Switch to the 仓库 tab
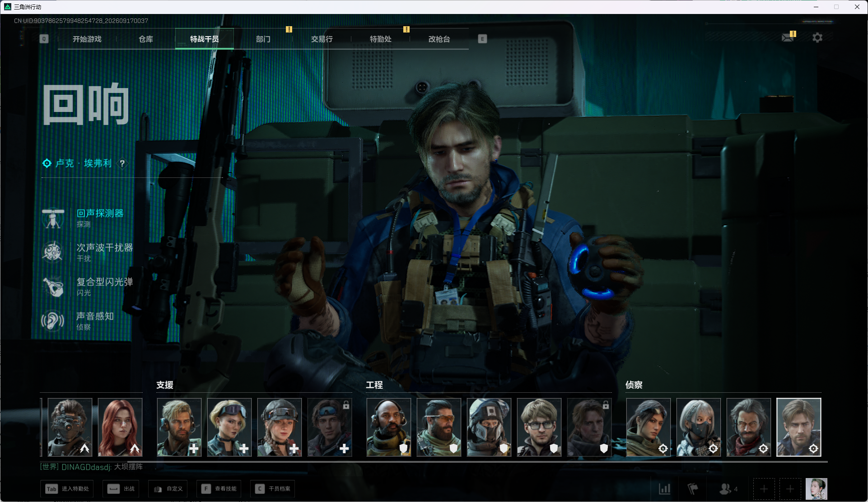Screen dimensions: 868x502 point(146,39)
